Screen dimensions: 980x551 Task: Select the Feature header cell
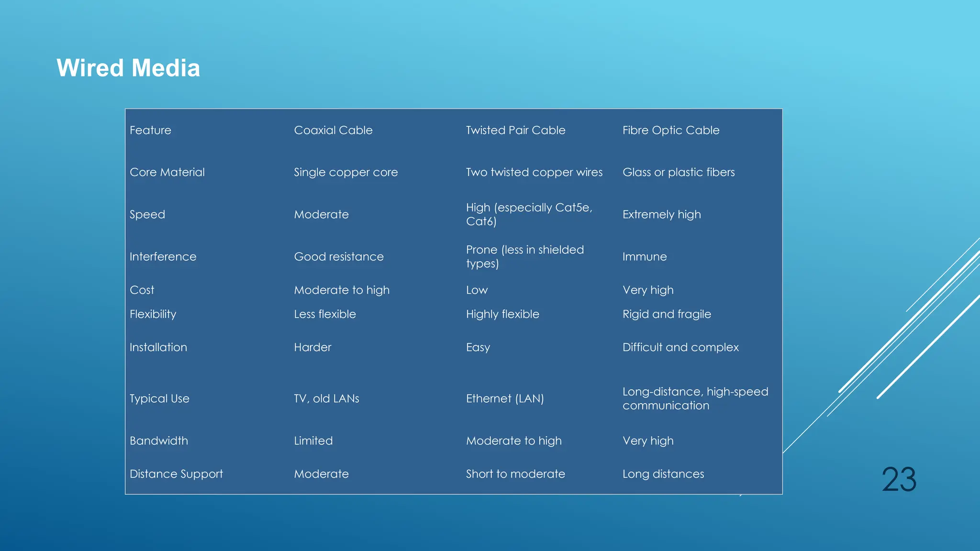tap(150, 130)
